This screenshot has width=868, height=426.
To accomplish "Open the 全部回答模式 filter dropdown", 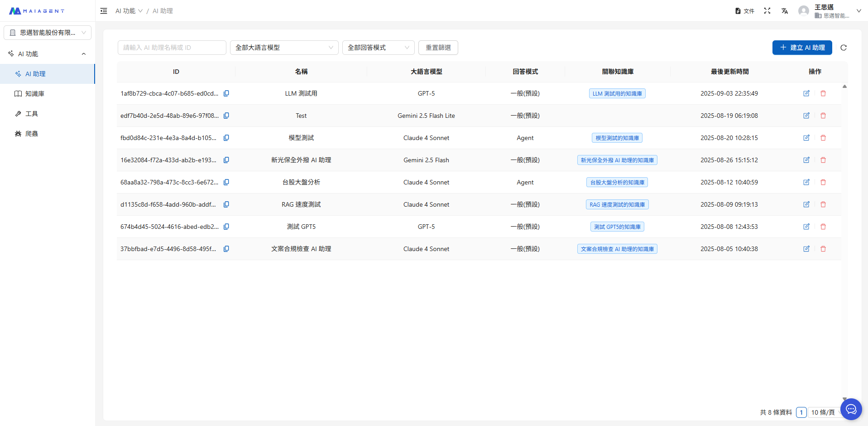I will (x=378, y=48).
